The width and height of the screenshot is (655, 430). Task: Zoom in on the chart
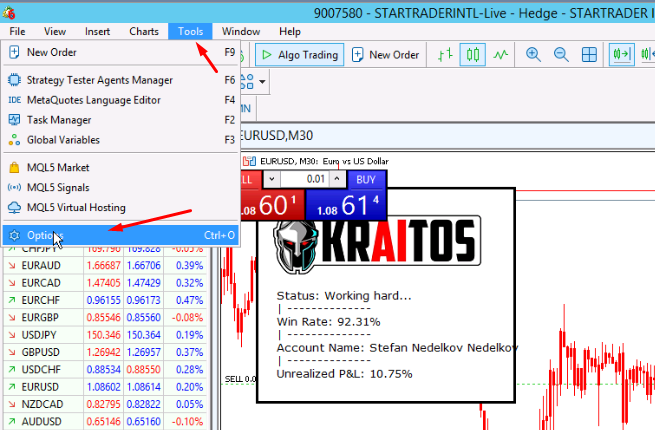[x=534, y=54]
